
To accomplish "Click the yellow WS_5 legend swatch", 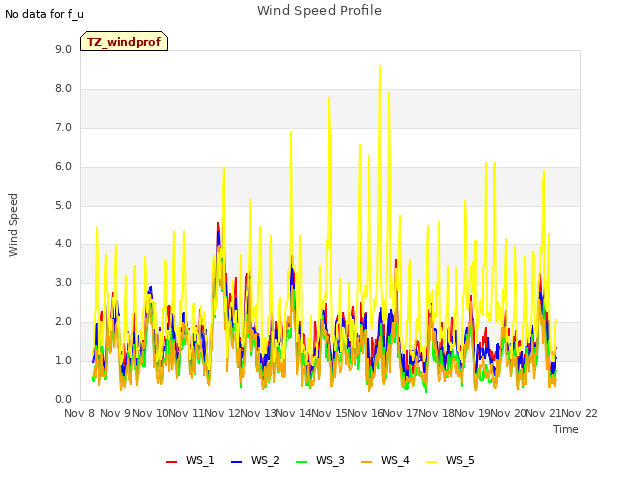I will click(x=431, y=462).
